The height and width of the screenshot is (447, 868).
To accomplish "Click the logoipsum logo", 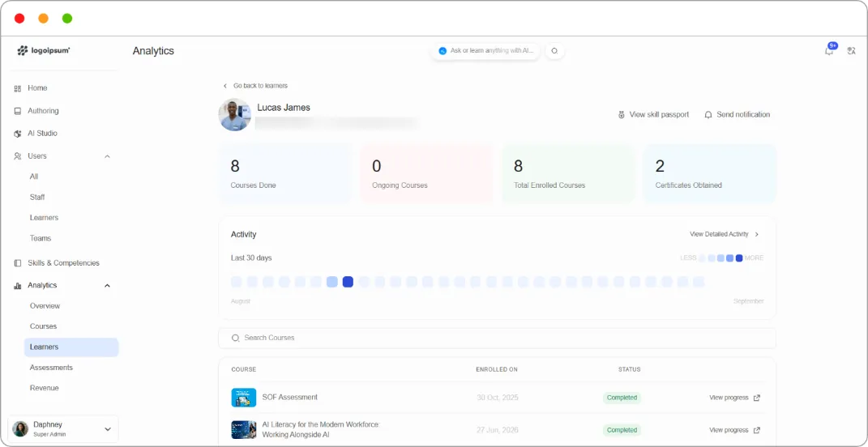I will pos(44,51).
